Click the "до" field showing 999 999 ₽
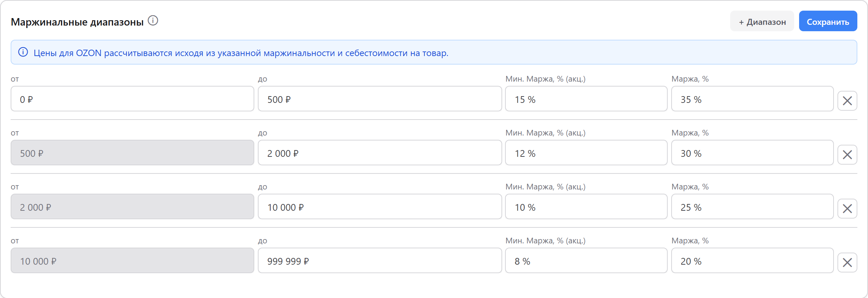 pos(379,261)
